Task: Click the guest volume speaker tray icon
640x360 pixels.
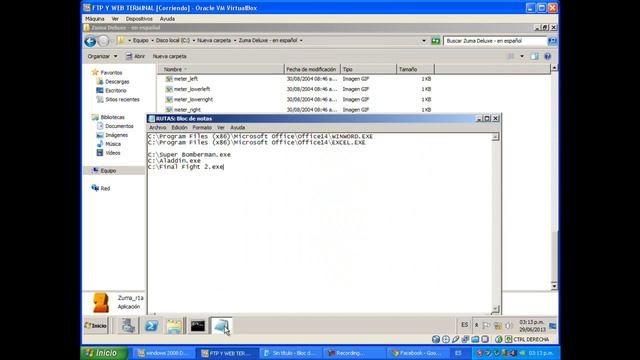Action: click(509, 326)
